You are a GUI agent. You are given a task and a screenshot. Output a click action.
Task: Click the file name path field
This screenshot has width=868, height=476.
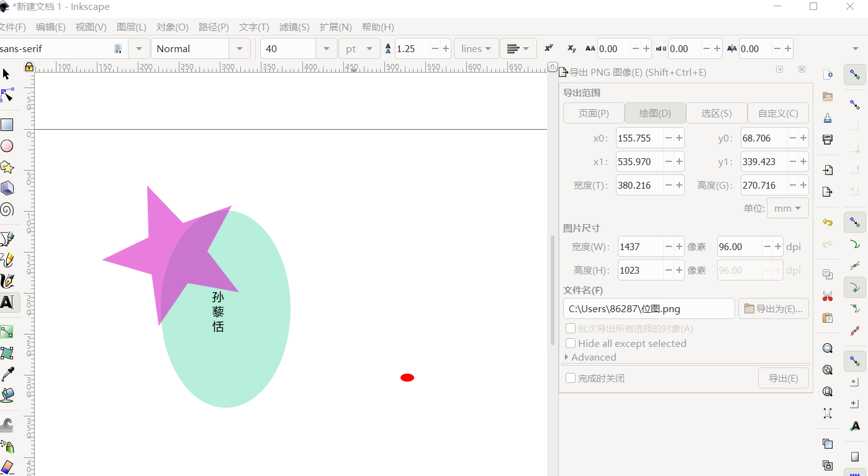click(x=649, y=308)
